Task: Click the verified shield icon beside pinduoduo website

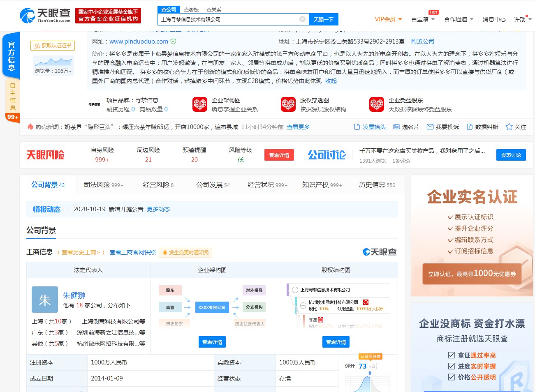Action: (173, 42)
